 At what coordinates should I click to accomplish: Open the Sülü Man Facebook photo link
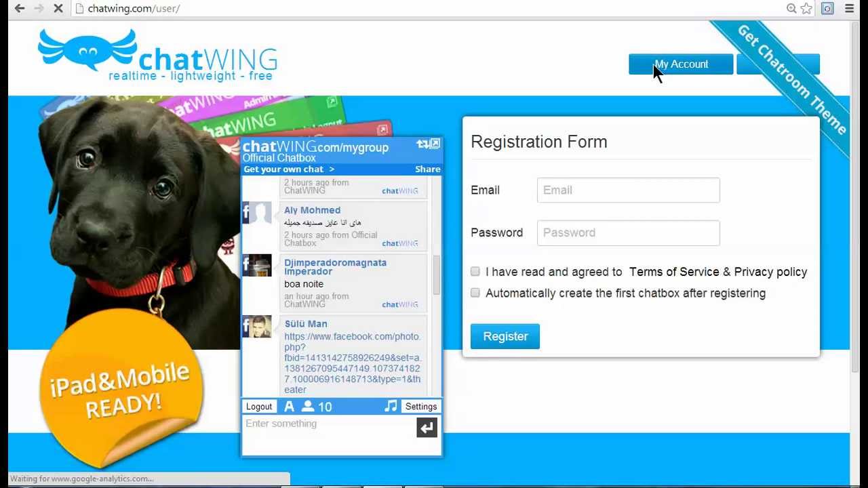pyautogui.click(x=353, y=363)
